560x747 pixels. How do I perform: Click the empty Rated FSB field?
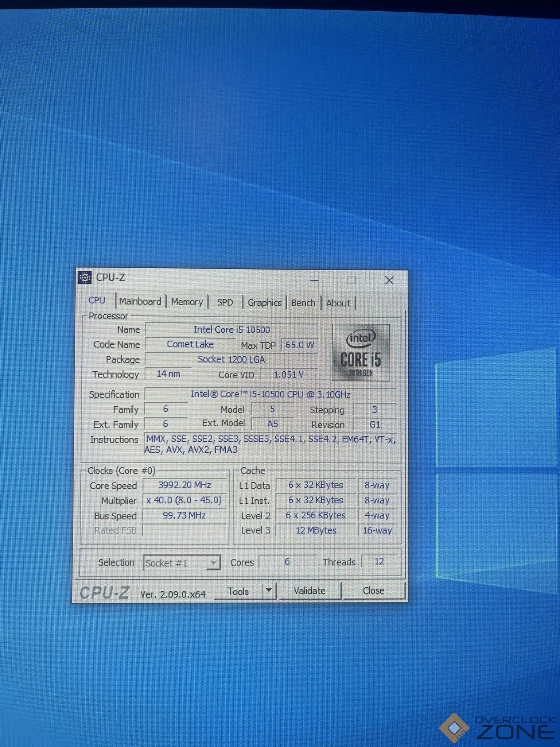pos(184,530)
